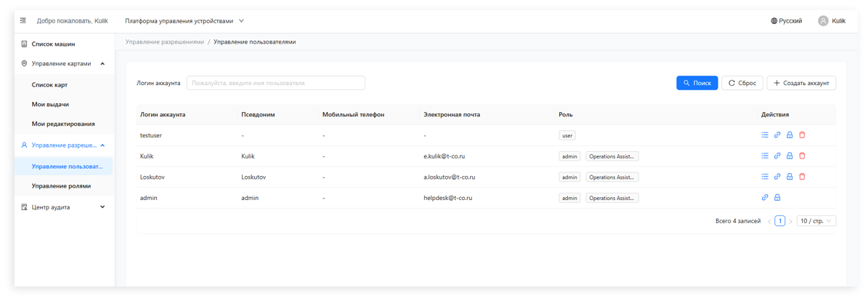Expand Центр аудита section chevron
Screen dimensions: 868x301
(102, 206)
